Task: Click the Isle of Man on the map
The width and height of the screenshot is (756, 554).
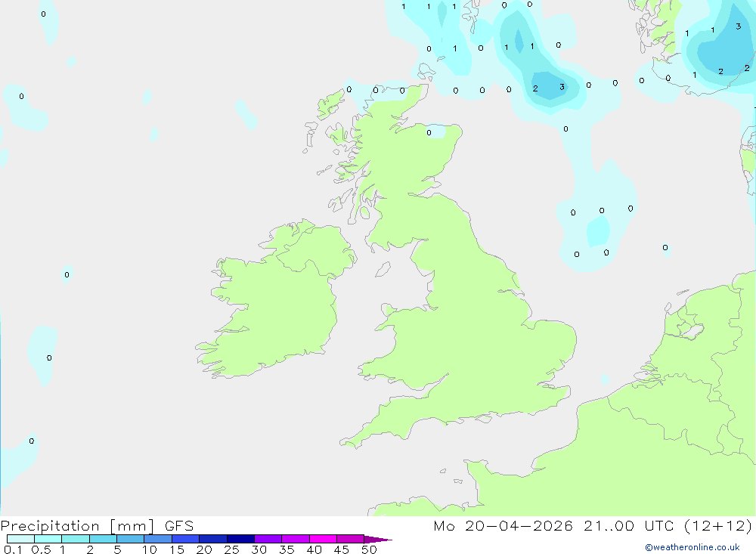Action: click(x=383, y=269)
